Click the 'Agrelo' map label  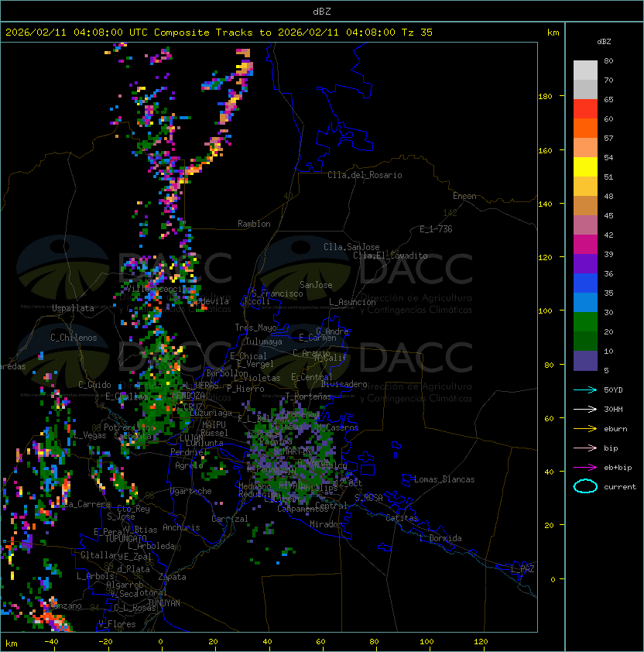coord(189,465)
